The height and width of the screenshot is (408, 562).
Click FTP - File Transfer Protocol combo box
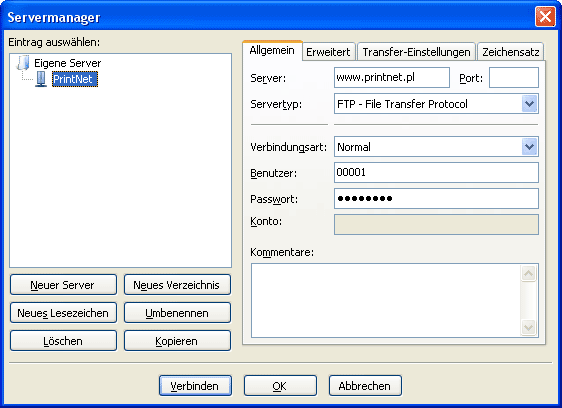pyautogui.click(x=436, y=104)
